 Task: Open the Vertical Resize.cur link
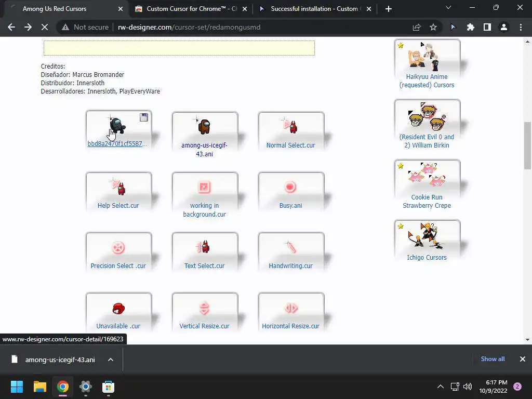tap(204, 326)
